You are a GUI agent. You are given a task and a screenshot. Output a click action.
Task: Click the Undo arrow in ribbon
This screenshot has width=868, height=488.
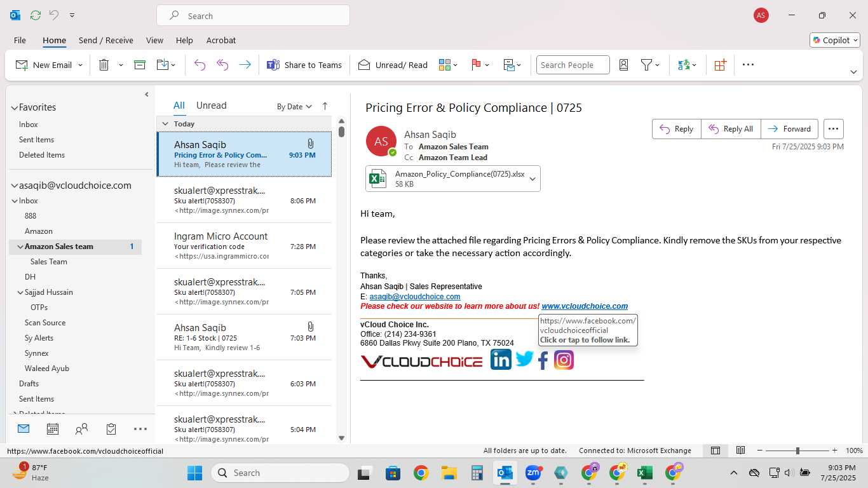(200, 65)
